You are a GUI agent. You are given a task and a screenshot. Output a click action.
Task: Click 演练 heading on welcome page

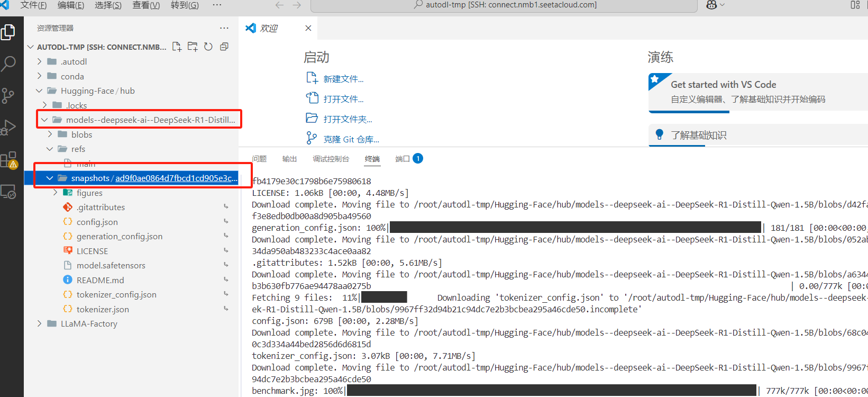tap(661, 57)
